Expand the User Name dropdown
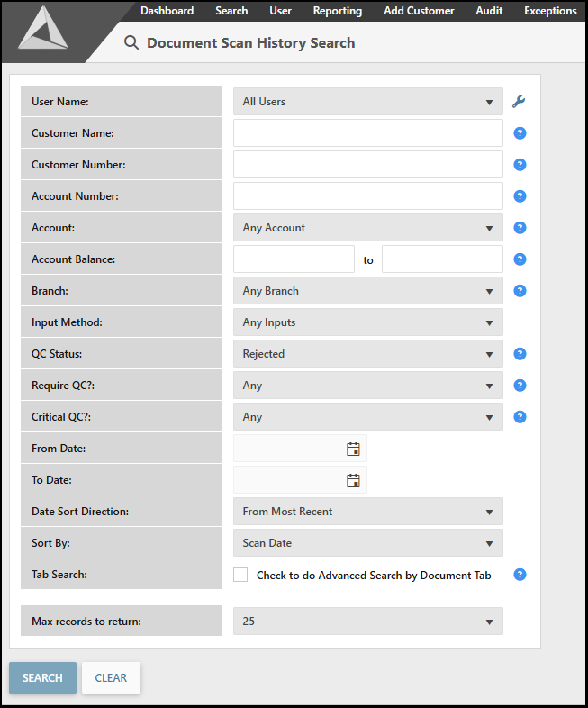 [367, 102]
